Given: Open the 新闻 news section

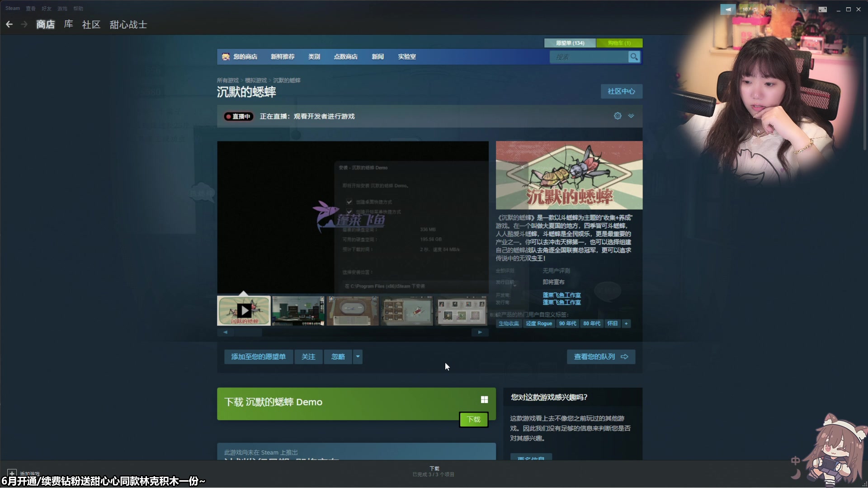Looking at the screenshot, I should 377,56.
